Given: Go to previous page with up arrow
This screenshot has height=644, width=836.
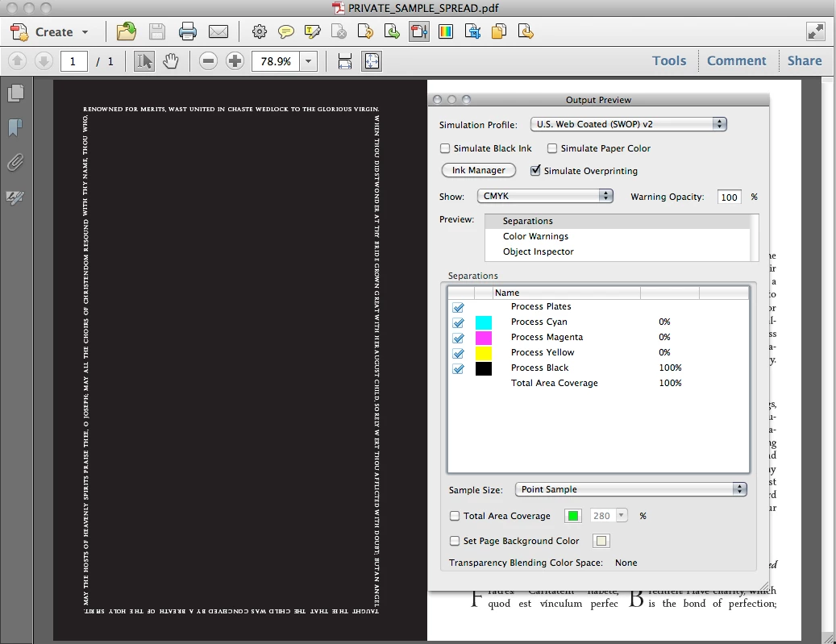Looking at the screenshot, I should point(17,60).
